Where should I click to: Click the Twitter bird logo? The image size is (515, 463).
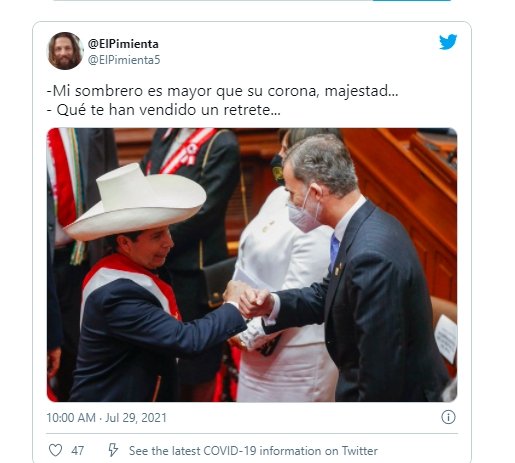click(x=448, y=42)
